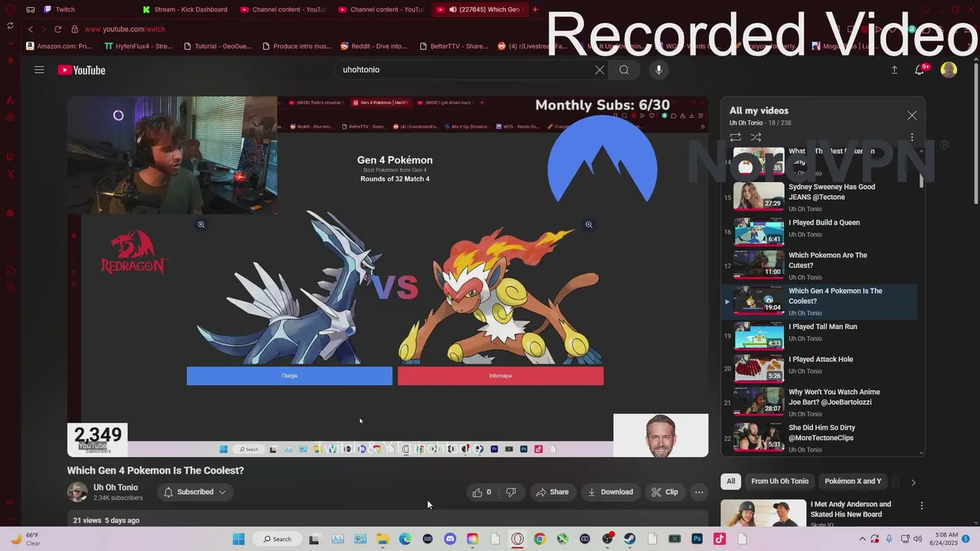Download this video

tap(610, 492)
